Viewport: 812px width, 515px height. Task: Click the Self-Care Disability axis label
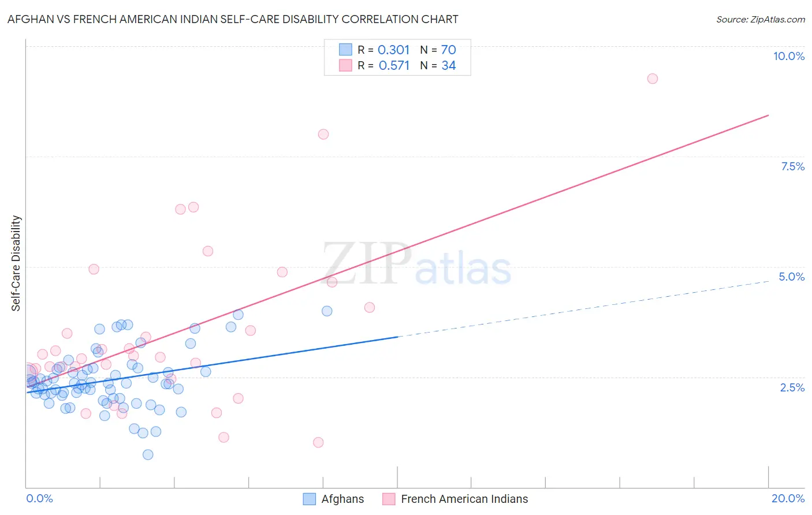pos(16,263)
